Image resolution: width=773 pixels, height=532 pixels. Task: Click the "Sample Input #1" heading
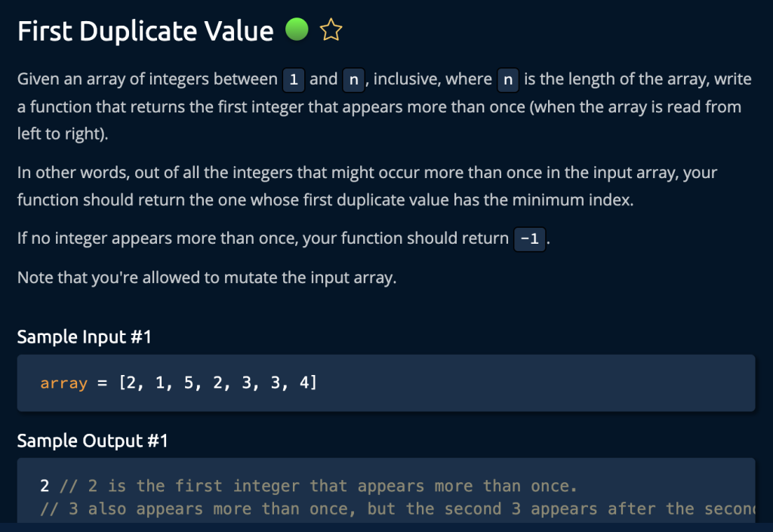point(84,337)
